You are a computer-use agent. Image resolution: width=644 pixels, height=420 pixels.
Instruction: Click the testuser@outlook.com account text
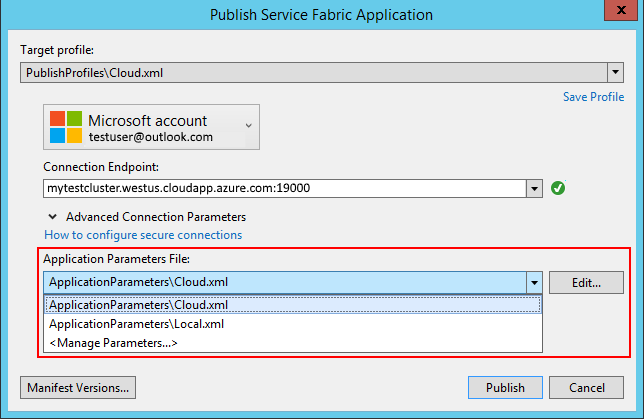[x=151, y=137]
